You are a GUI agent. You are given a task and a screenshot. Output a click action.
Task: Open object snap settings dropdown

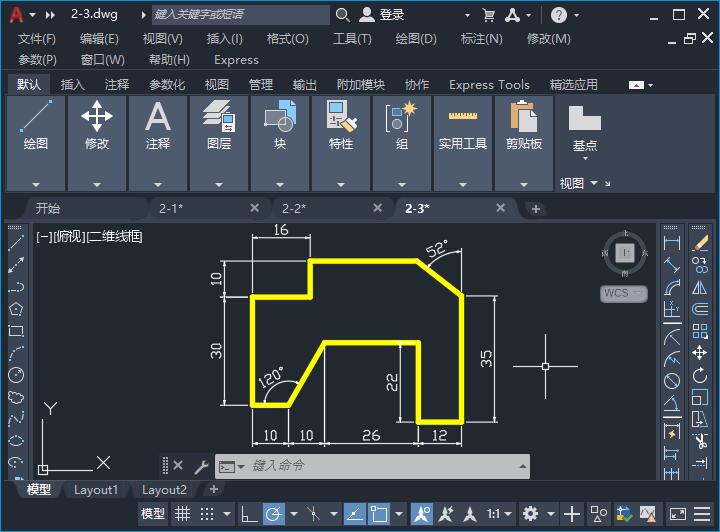399,514
